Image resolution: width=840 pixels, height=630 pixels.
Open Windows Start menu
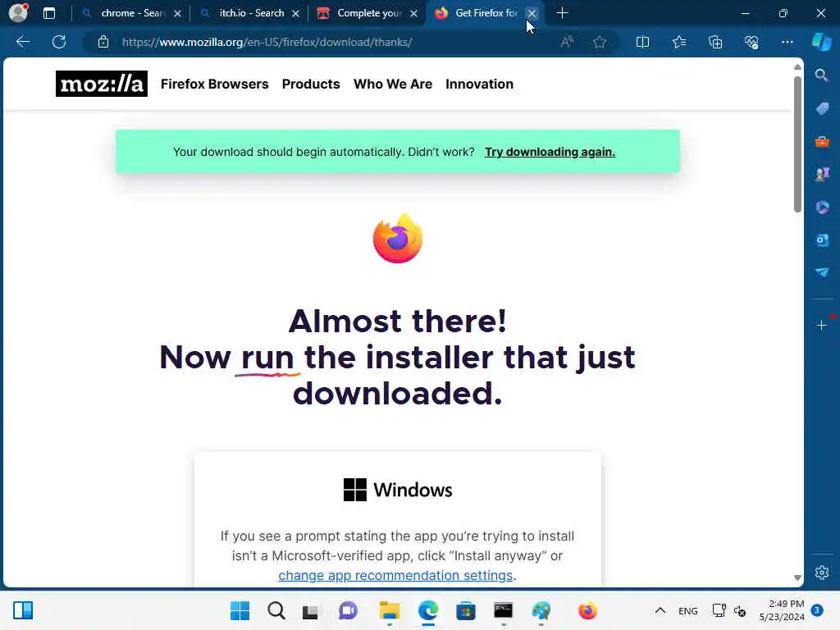(240, 610)
